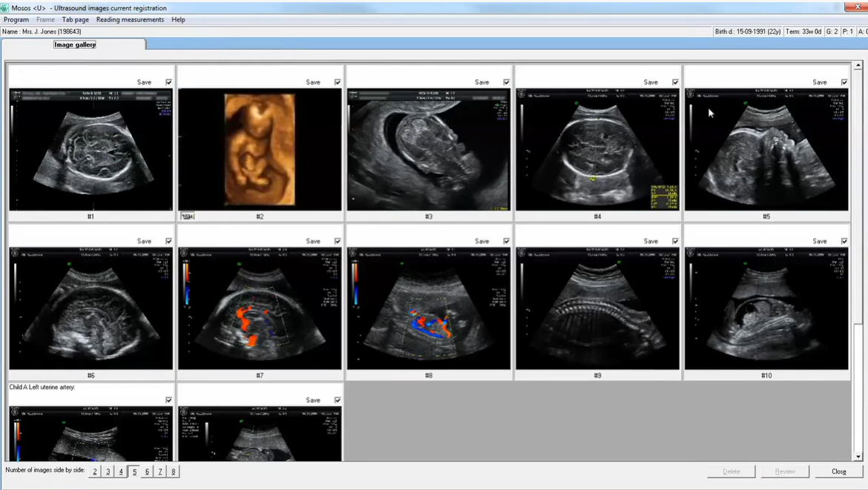The height and width of the screenshot is (490, 868).
Task: Select ultrasound thumbnail #10
Action: tap(766, 308)
